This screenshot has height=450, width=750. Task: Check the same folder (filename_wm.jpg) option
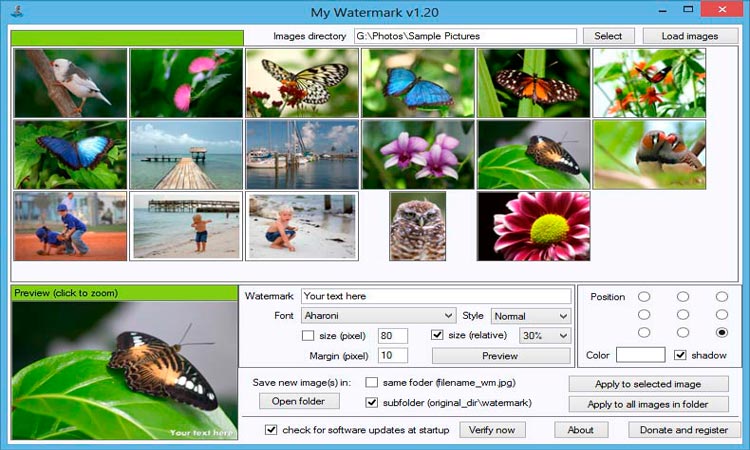(x=372, y=383)
